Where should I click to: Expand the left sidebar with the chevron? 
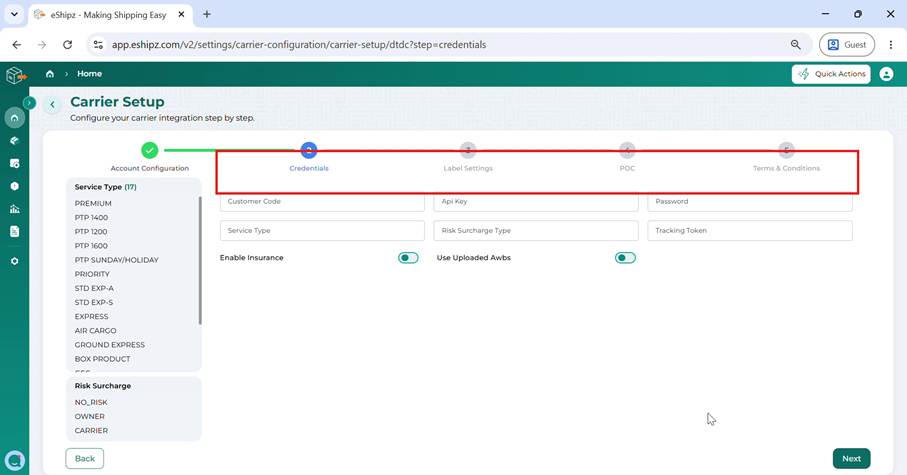click(x=29, y=103)
